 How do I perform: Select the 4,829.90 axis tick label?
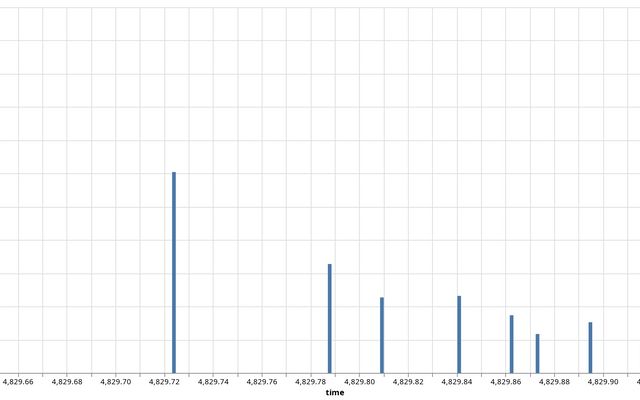[x=603, y=381]
